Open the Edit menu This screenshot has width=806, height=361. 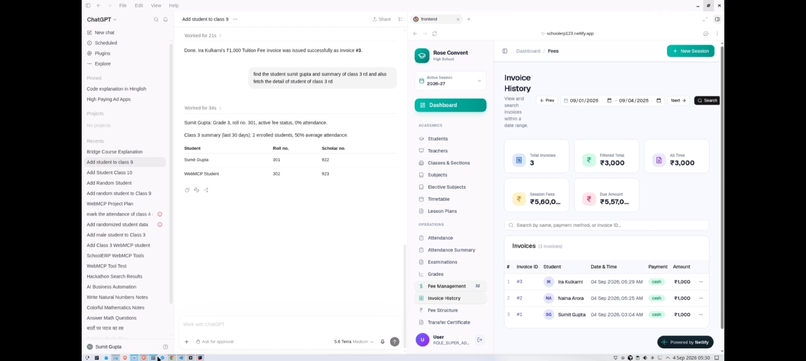[x=139, y=6]
